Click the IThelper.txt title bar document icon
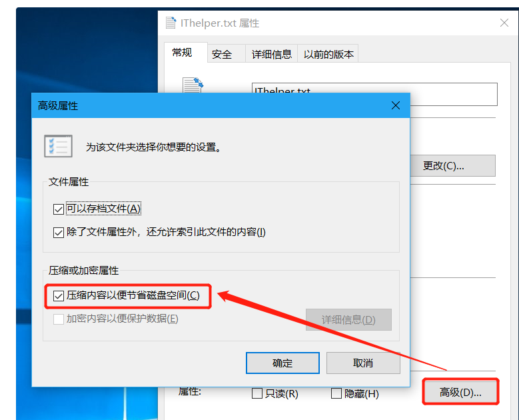Viewport: 519px width, 420px height. [171, 23]
